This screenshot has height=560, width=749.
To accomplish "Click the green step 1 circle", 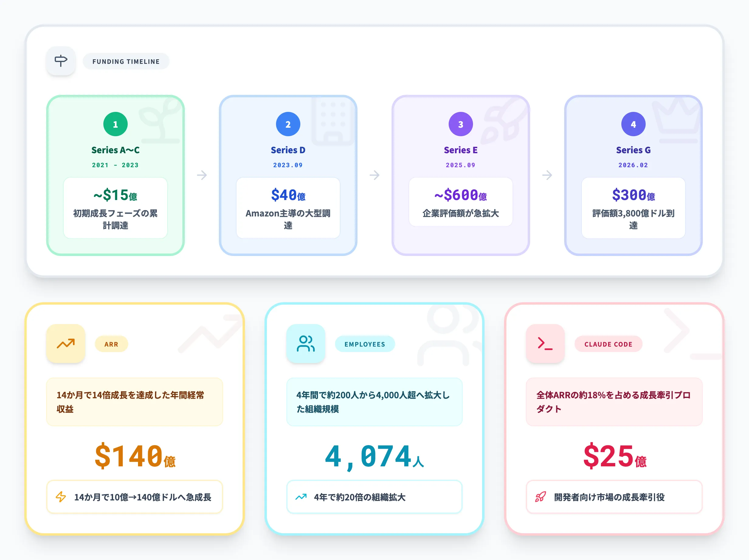I will coord(116,124).
